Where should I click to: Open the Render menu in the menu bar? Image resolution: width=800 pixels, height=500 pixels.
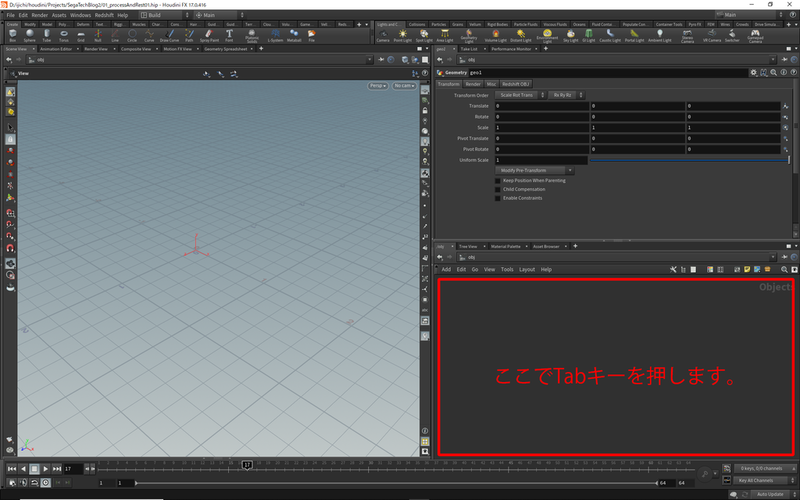[x=39, y=15]
